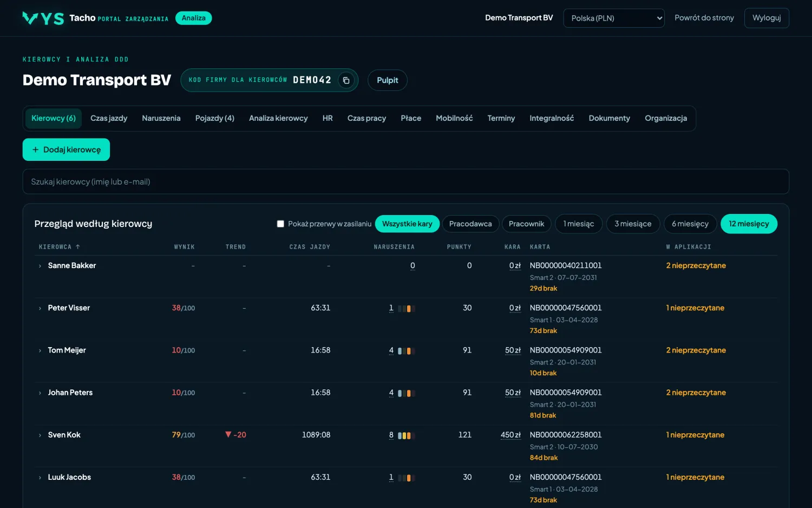812x508 pixels.
Task: Click trend down arrow for Sven Kok
Action: tap(228, 434)
